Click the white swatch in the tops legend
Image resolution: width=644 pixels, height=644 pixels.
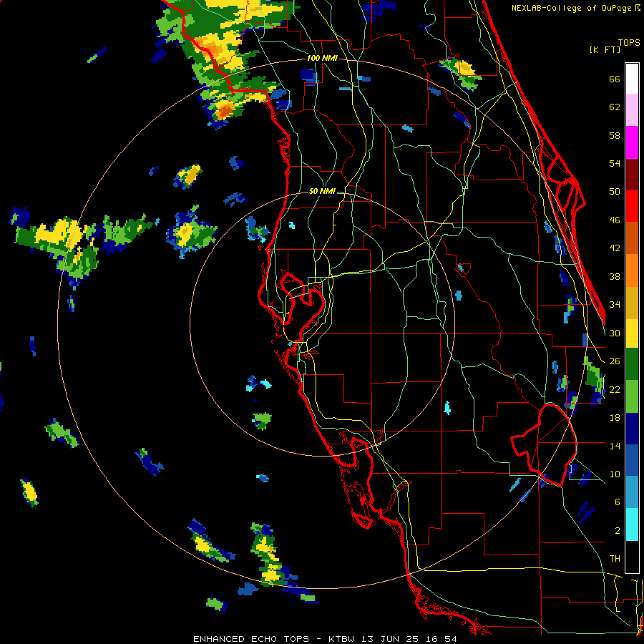point(632,79)
